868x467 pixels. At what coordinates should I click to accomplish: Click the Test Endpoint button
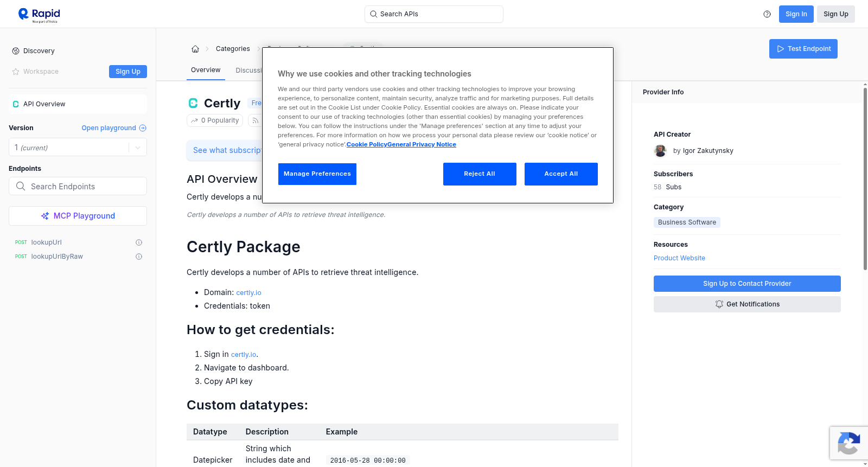pos(803,49)
